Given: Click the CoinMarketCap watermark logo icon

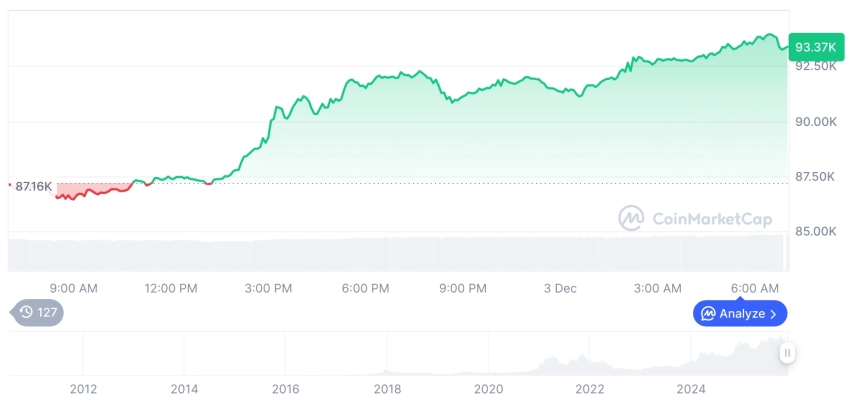Looking at the screenshot, I should click(x=630, y=218).
